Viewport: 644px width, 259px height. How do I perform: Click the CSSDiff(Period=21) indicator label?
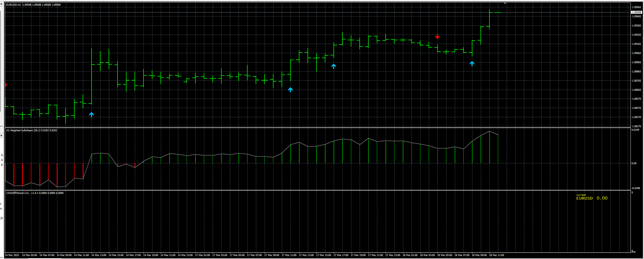click(x=35, y=193)
